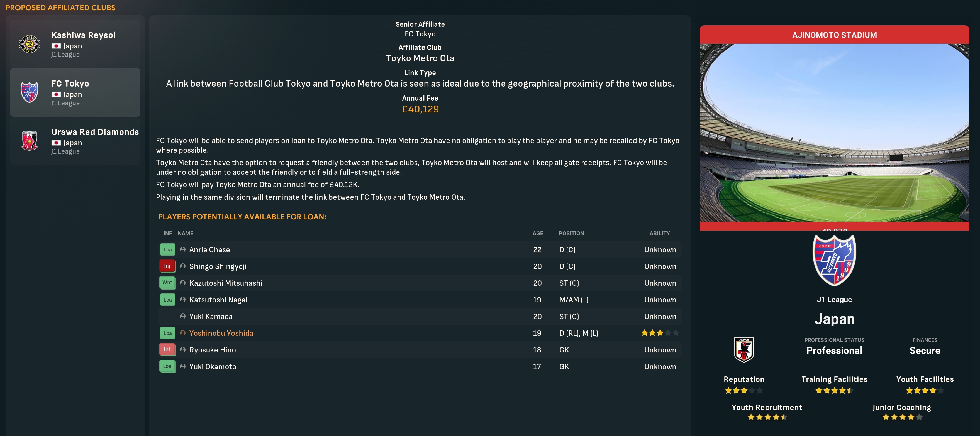Click the Int badge beside Ryosuke Hino
Screen dimensions: 980x436
(167, 350)
